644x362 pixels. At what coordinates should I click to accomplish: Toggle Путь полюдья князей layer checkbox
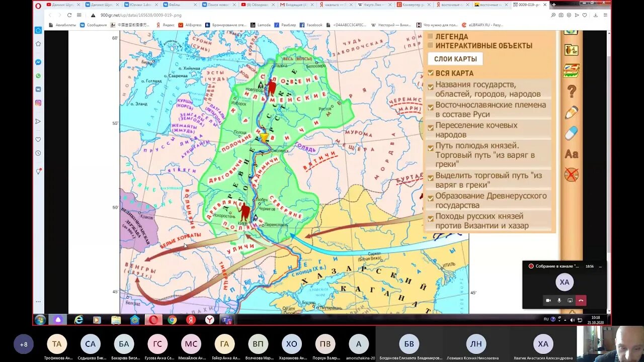click(431, 148)
